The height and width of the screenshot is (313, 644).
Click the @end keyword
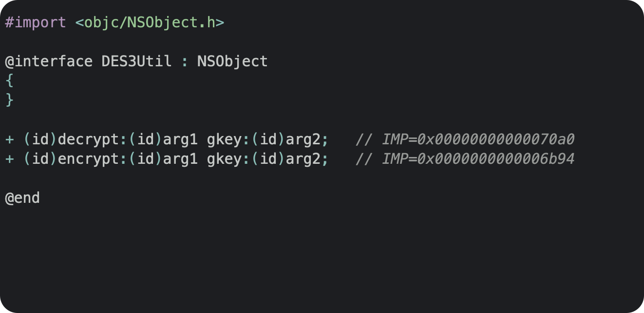click(22, 198)
